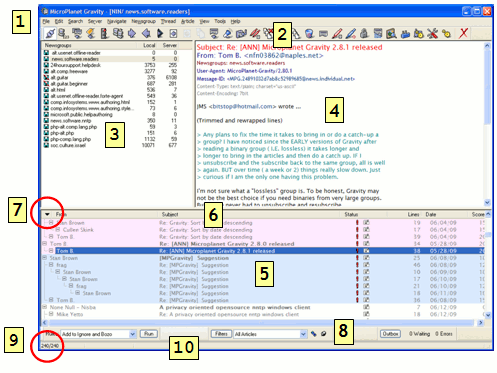The image size is (497, 373).
Task: Click status icon in Mike Yetto row
Action: pyautogui.click(x=366, y=314)
